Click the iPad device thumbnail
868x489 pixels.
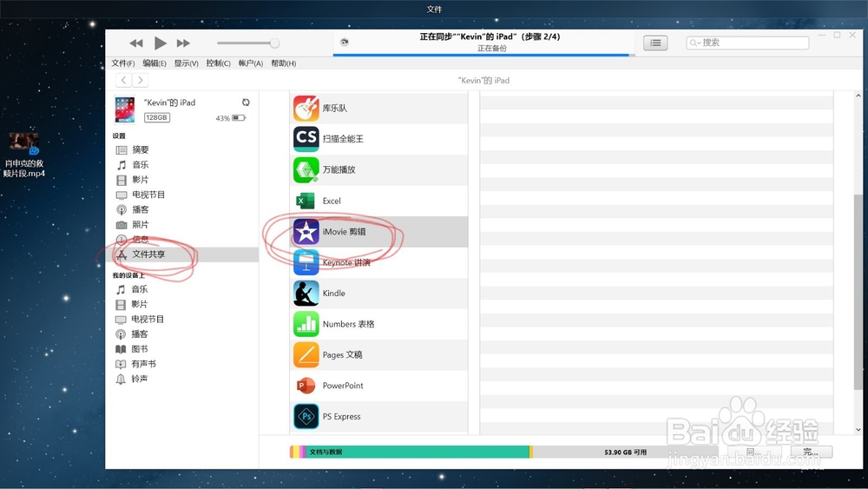[124, 109]
